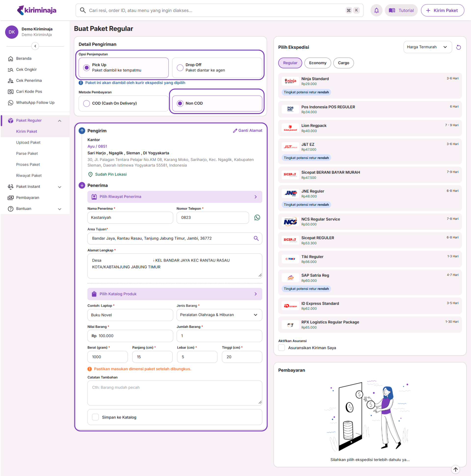This screenshot has width=471, height=476.
Task: Collapse sidebar with the chevron arrow
Action: click(x=35, y=46)
